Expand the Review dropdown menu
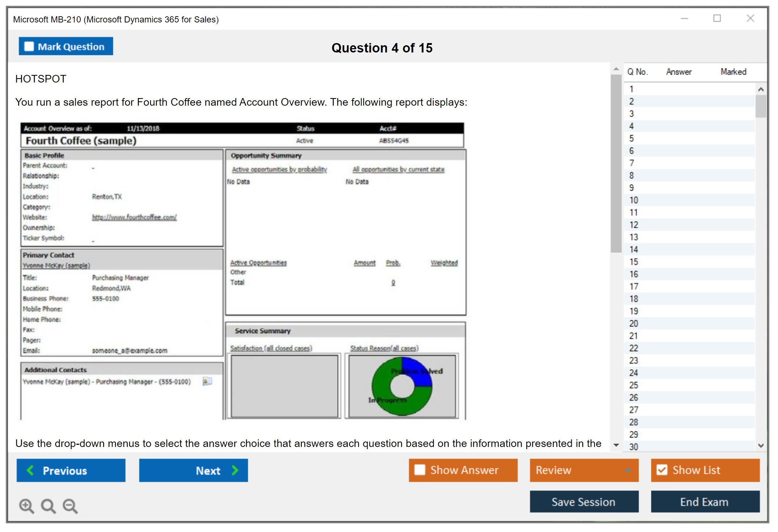Viewport: 778px width, 532px height. pos(628,470)
